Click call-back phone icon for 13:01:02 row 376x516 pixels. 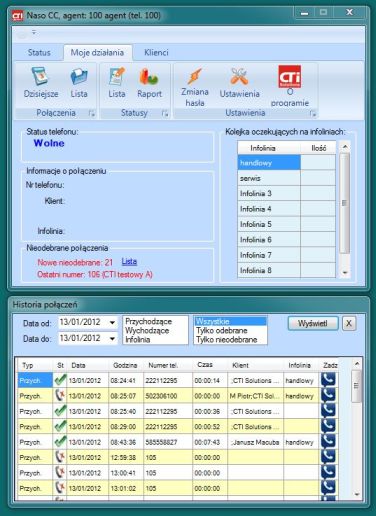[x=328, y=487]
